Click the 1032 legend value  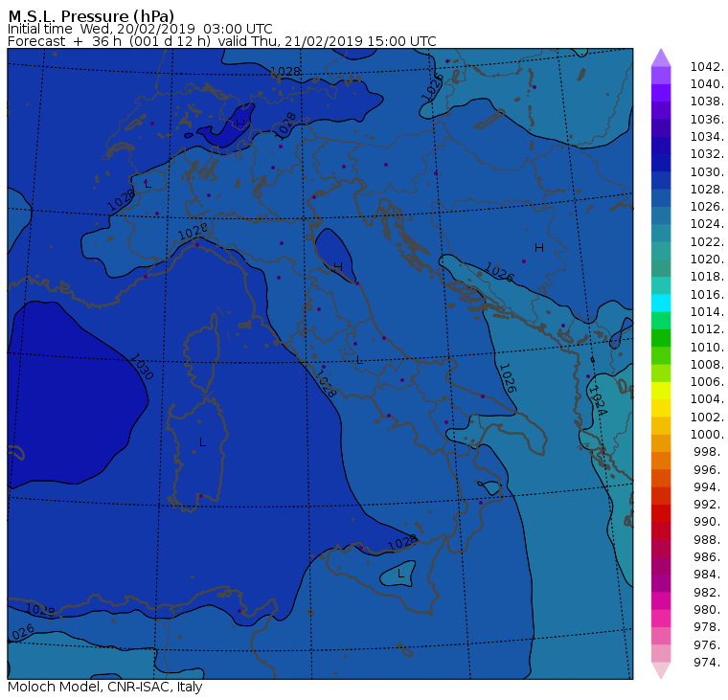tap(707, 153)
